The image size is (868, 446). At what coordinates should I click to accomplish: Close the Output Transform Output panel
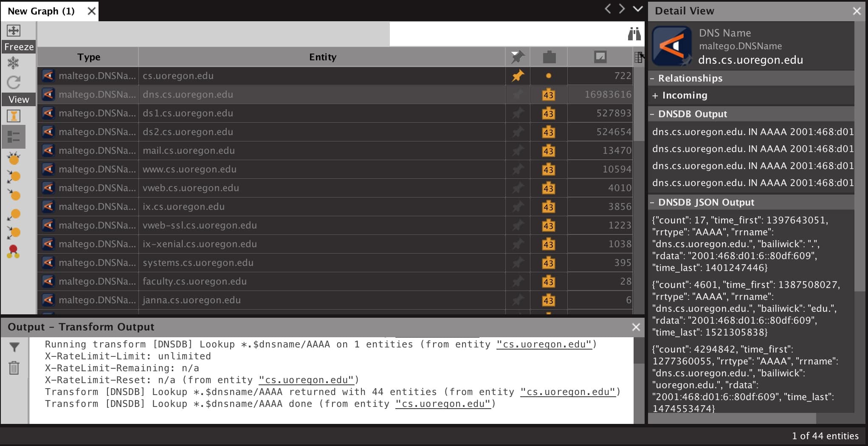(x=636, y=327)
